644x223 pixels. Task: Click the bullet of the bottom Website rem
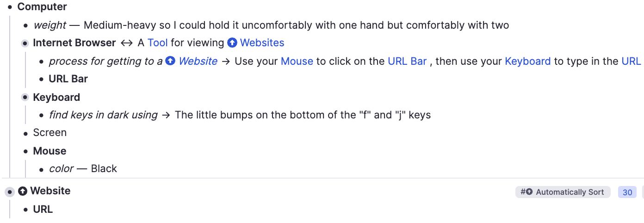pos(10,192)
